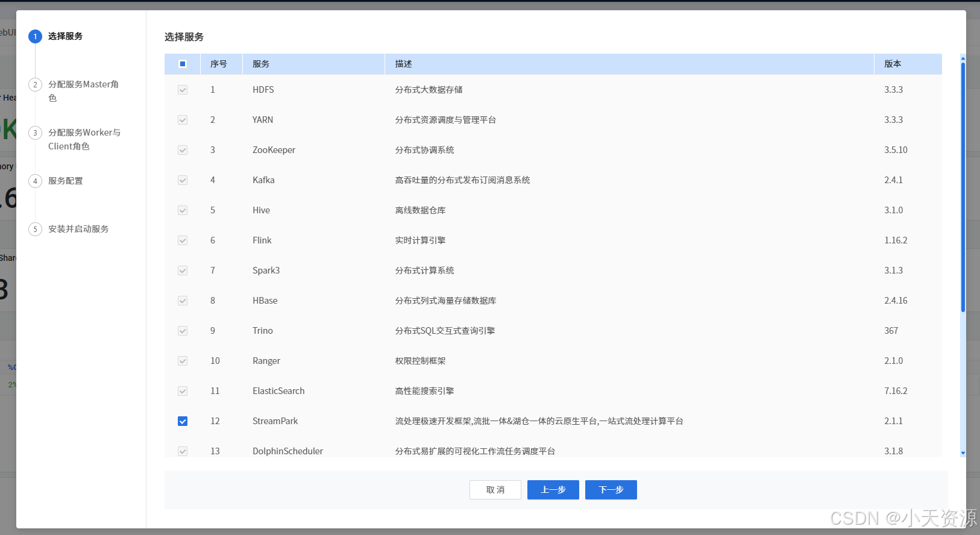Click description 离线数据仓库
This screenshot has height=535, width=980.
click(x=421, y=210)
